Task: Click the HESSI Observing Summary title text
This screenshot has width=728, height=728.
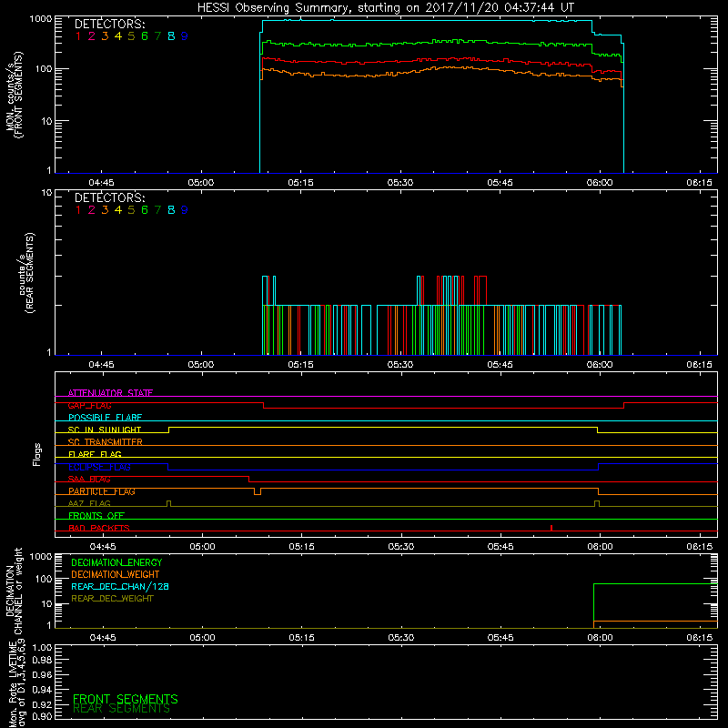Action: tap(385, 8)
